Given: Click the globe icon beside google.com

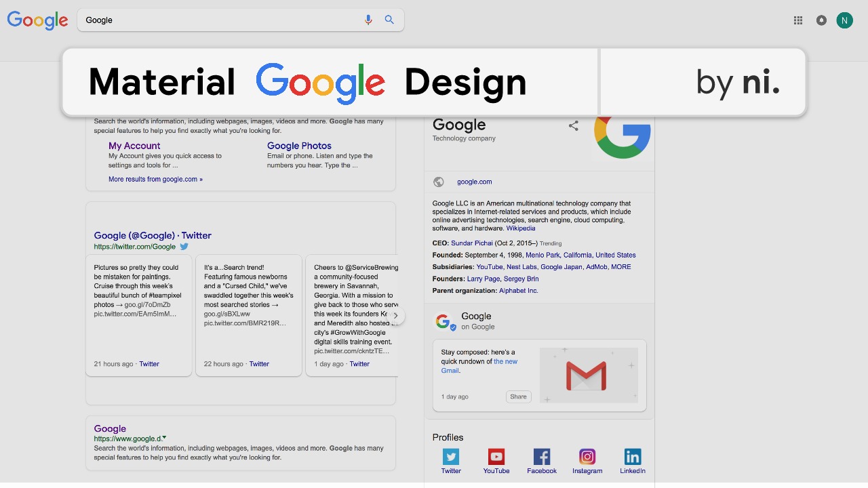Looking at the screenshot, I should pyautogui.click(x=439, y=182).
